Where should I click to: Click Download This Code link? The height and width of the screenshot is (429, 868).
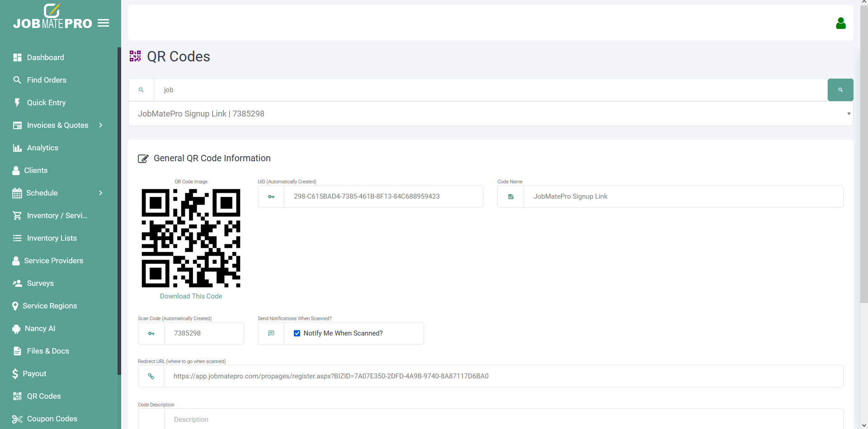(191, 296)
